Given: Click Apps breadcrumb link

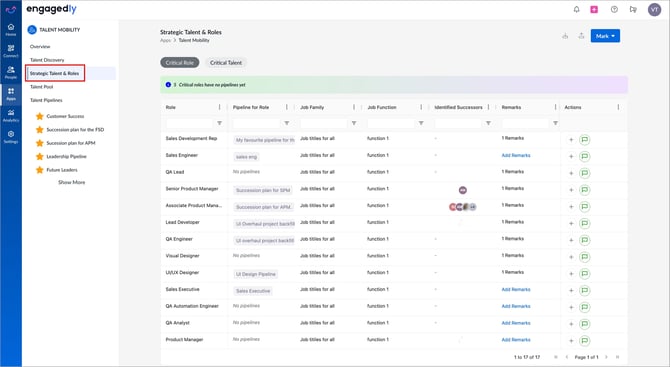Looking at the screenshot, I should 165,40.
